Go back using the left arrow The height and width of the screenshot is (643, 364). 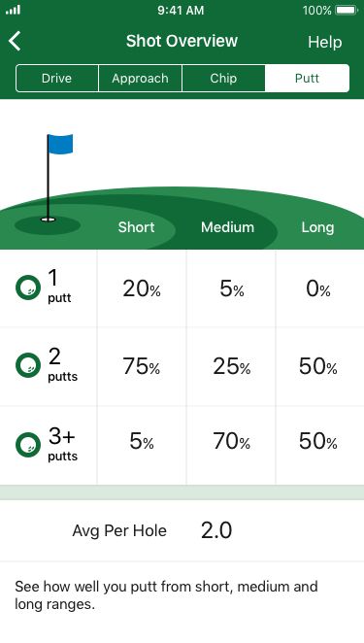pos(15,41)
